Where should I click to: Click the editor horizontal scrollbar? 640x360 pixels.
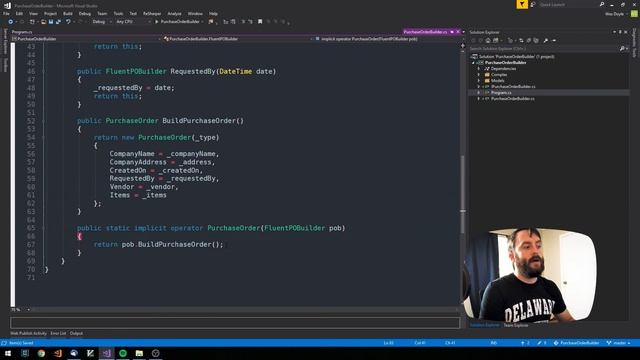tap(245, 310)
